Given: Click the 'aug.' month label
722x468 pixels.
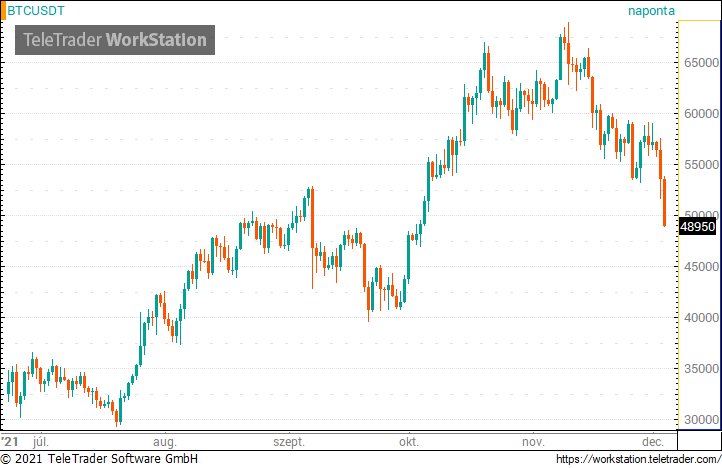Looking at the screenshot, I should [164, 442].
